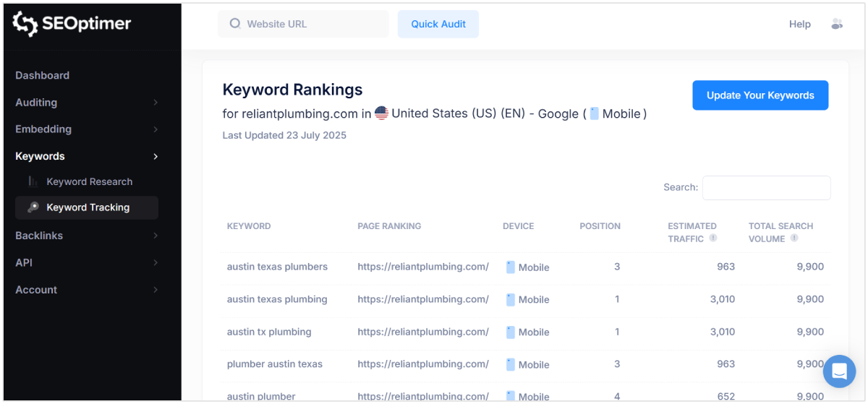Click the Total Search Volume info icon
This screenshot has height=404, width=868.
coord(794,238)
